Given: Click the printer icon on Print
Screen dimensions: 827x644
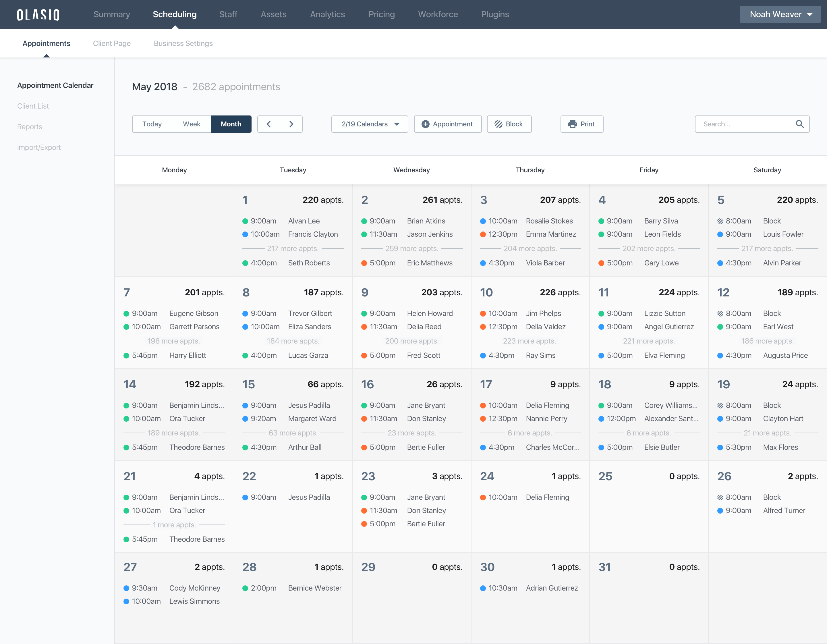Looking at the screenshot, I should (572, 124).
